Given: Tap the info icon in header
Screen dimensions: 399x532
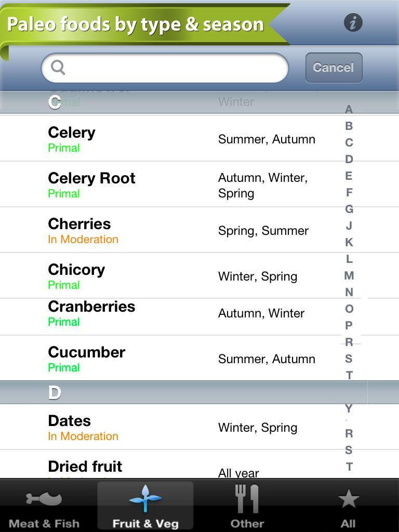Looking at the screenshot, I should [353, 23].
